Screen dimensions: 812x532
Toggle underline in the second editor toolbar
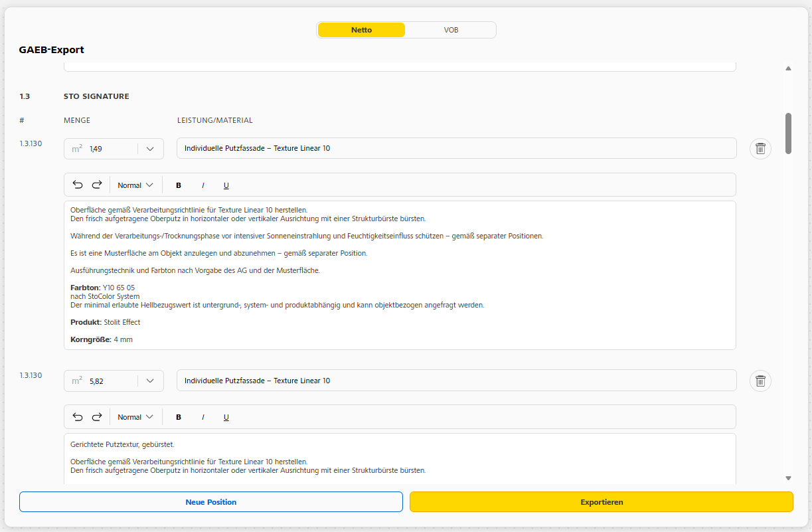[x=226, y=417]
